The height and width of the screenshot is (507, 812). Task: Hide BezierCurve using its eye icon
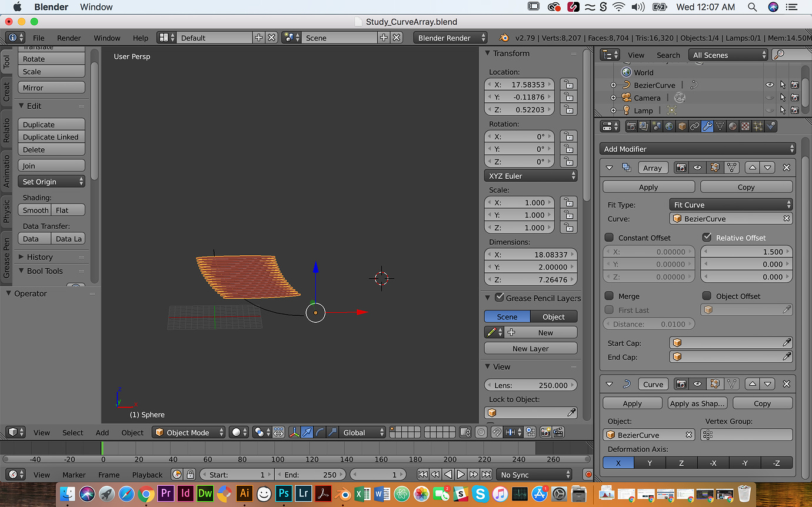point(770,85)
